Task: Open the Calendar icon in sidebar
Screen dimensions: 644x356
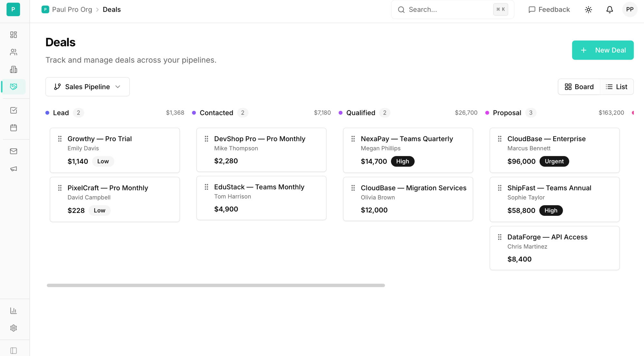Action: point(14,128)
